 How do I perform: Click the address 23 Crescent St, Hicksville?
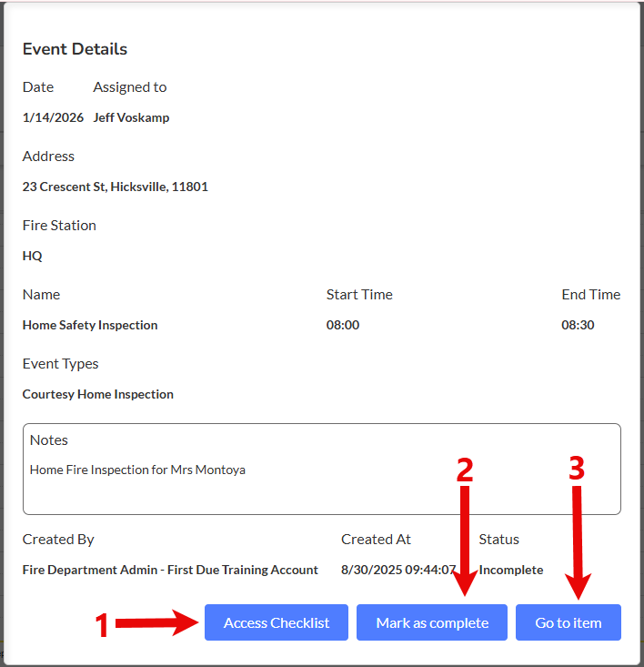pos(115,187)
